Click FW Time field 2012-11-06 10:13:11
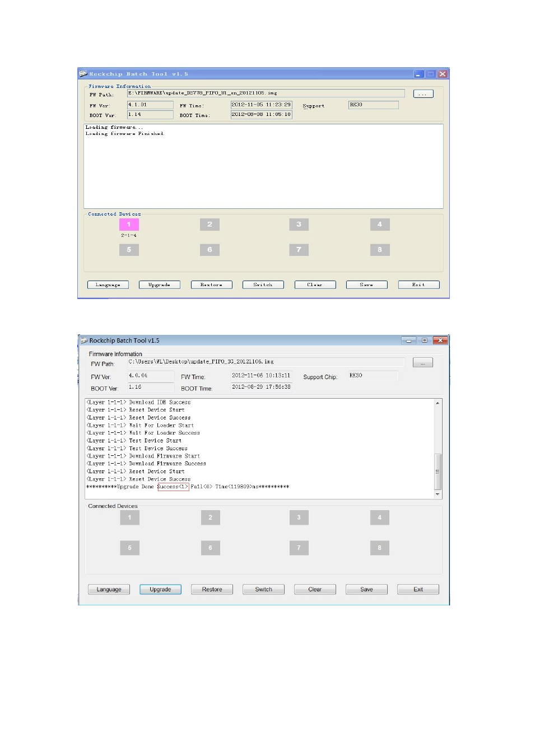This screenshot has width=535, height=756. pyautogui.click(x=262, y=376)
